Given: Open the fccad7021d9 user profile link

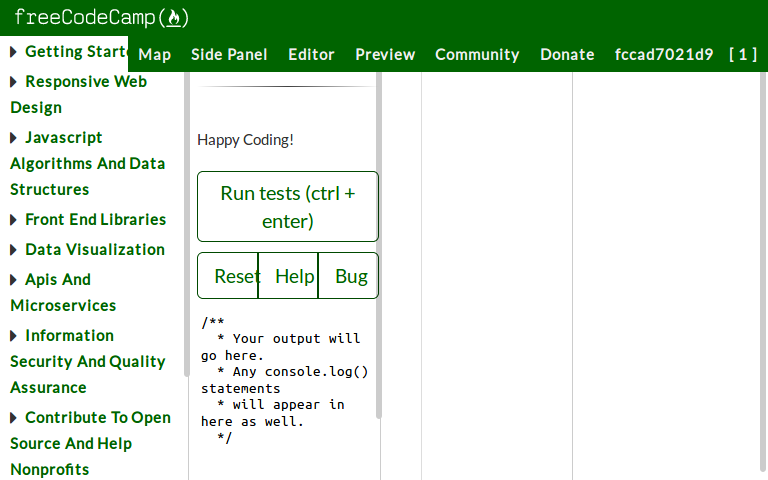Looking at the screenshot, I should (x=664, y=54).
